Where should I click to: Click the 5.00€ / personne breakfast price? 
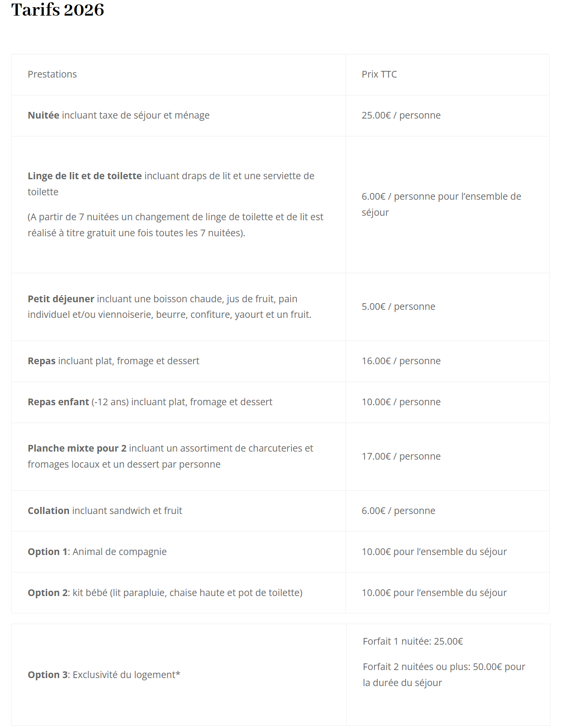(398, 307)
